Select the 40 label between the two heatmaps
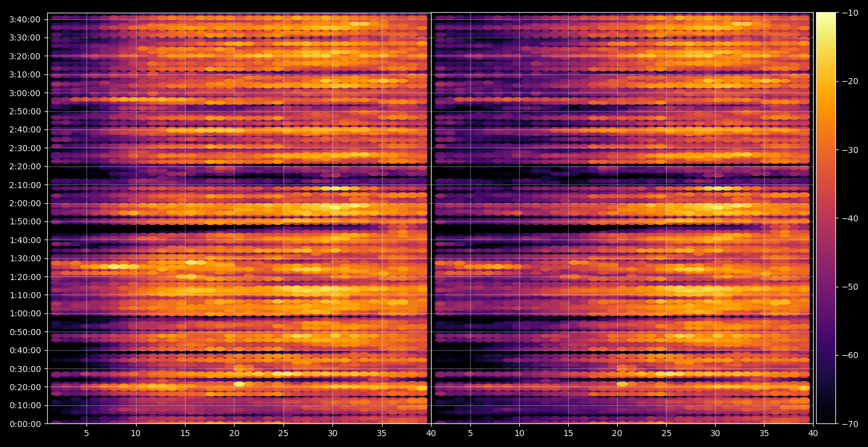Image resolution: width=868 pixels, height=447 pixels. pyautogui.click(x=431, y=433)
